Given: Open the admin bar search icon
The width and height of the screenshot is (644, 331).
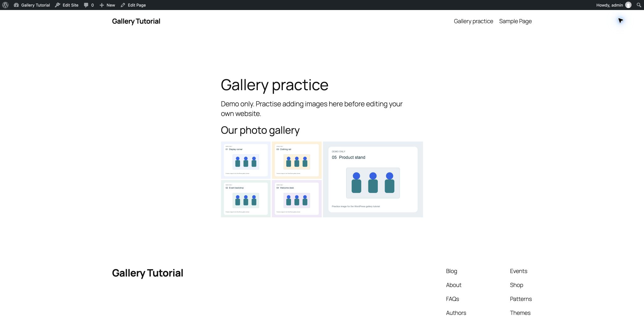Looking at the screenshot, I should (x=639, y=5).
